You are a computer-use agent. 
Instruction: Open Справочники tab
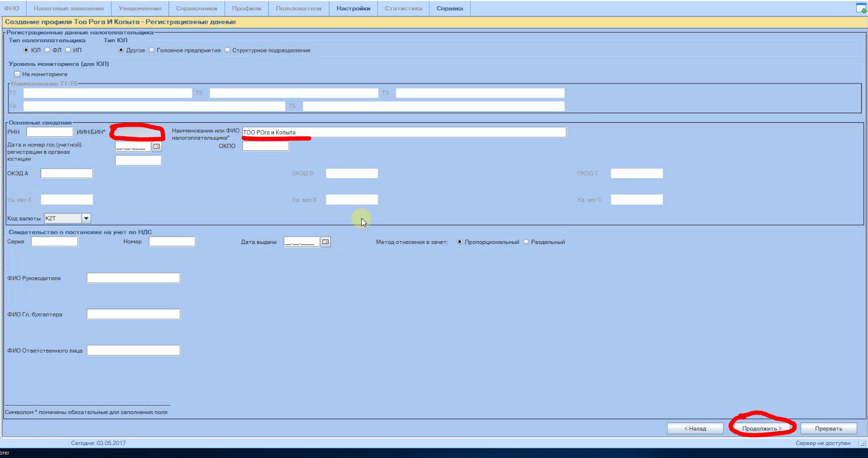[x=197, y=8]
